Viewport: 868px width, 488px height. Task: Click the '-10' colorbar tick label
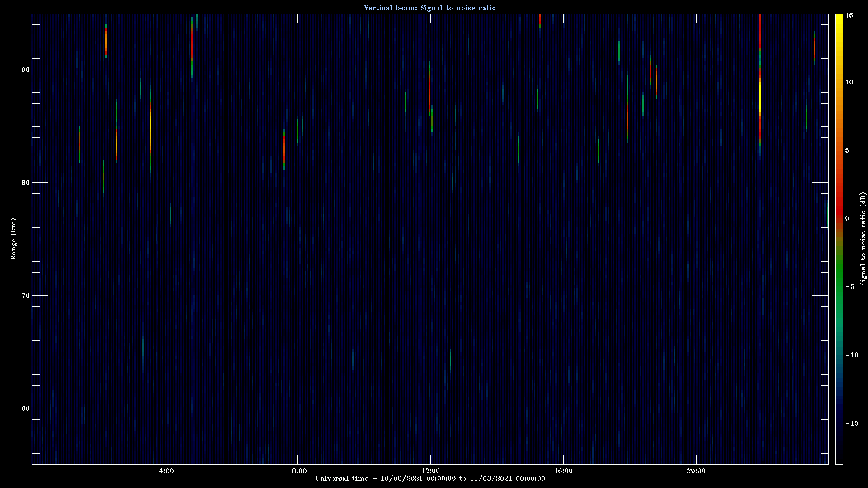tap(852, 355)
